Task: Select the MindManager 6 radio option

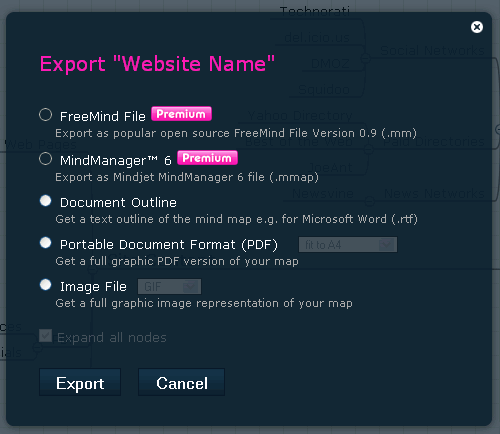Action: point(45,159)
